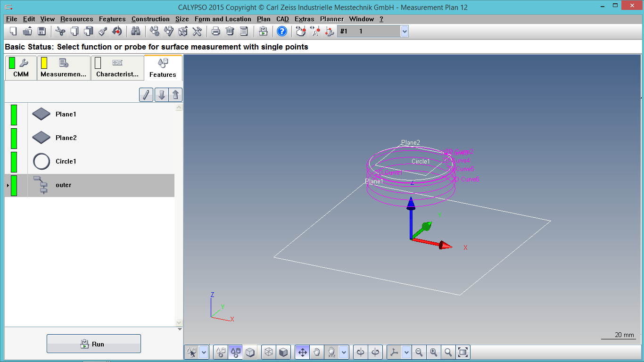Viewport: 644px width, 362px height.
Task: Fit the view with the frame icon
Action: tap(463, 352)
